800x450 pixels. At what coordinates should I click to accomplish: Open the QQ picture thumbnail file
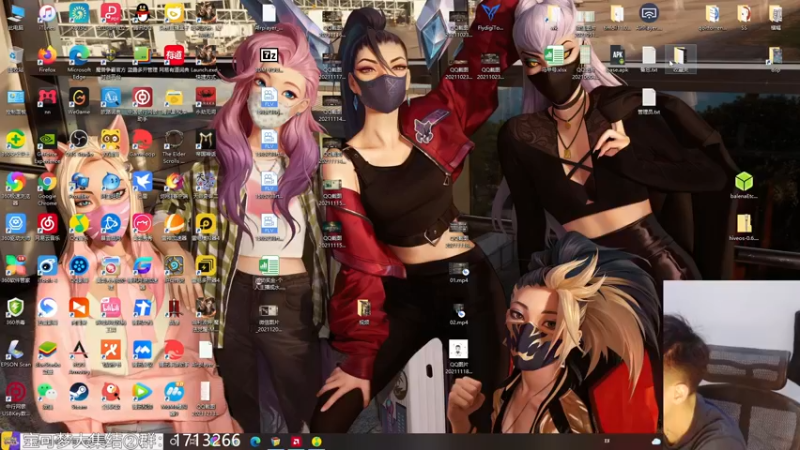(459, 349)
